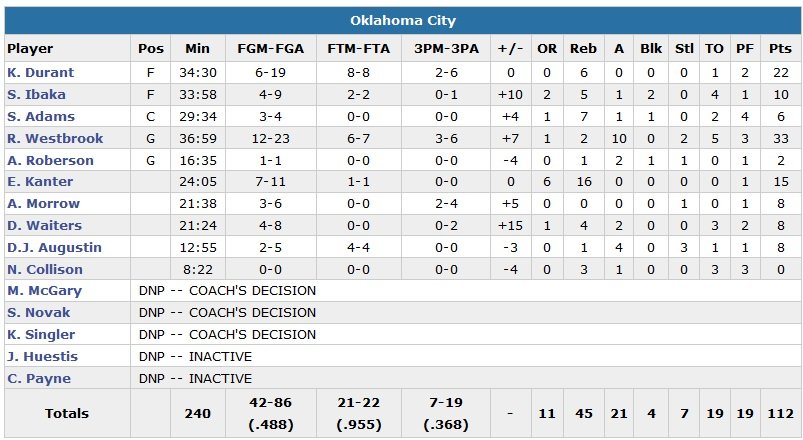
Task: Click A. Morrow player name
Action: click(43, 204)
